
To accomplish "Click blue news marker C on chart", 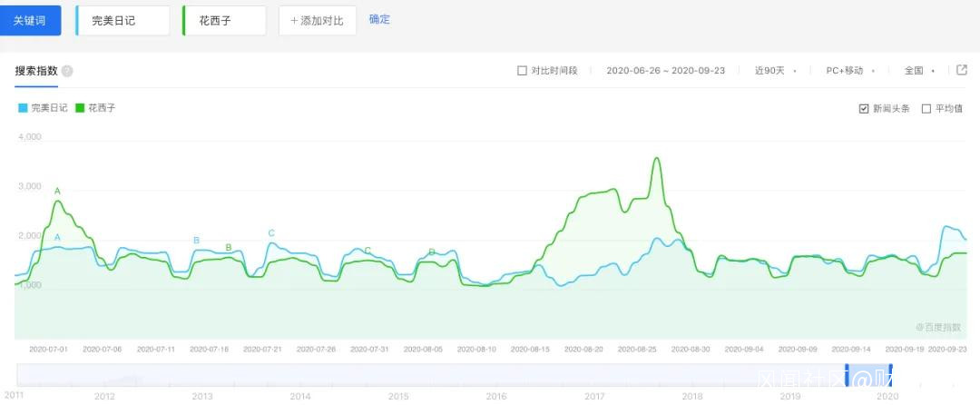I will (271, 233).
